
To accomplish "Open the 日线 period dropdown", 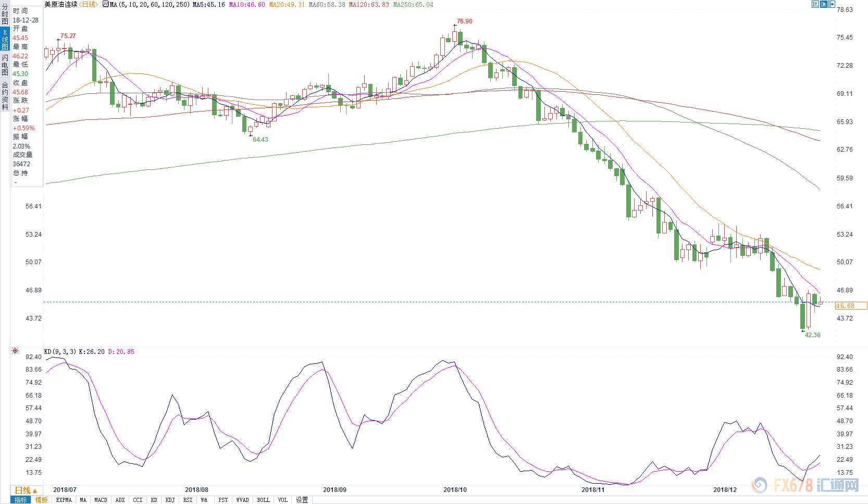I will point(26,490).
